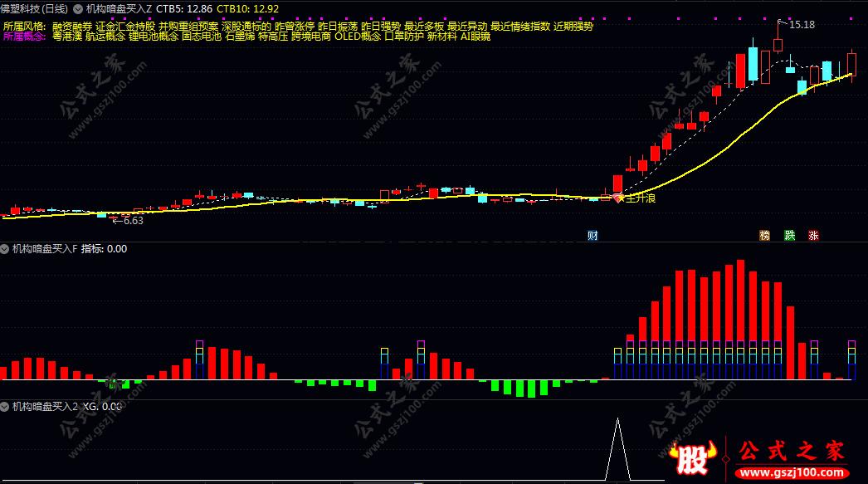Click the 财 financial marker icon

click(592, 235)
